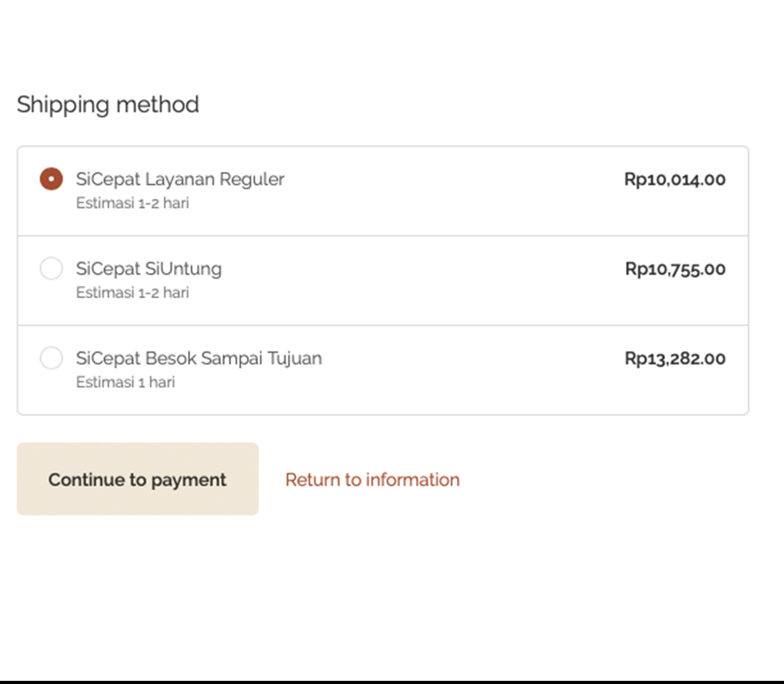Viewport: 784px width, 684px height.
Task: Choose the one-day estimated delivery option
Action: click(x=51, y=358)
